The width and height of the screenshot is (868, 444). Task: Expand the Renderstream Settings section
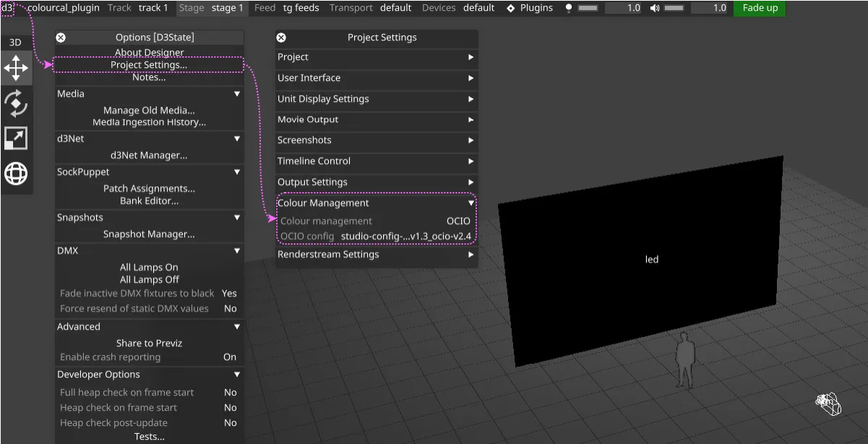(470, 254)
